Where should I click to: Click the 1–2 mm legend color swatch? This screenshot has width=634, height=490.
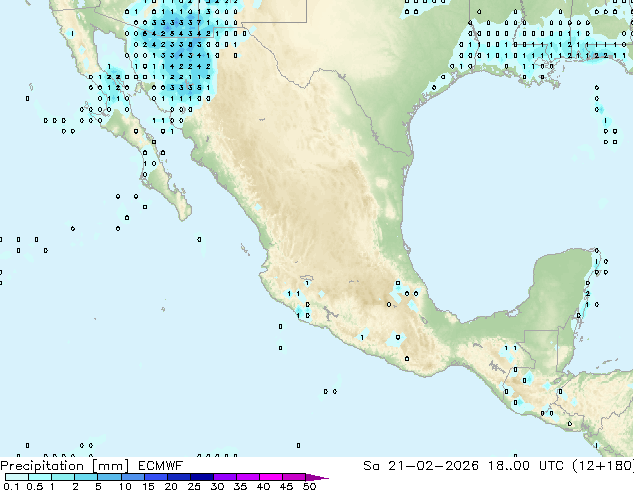(x=63, y=477)
